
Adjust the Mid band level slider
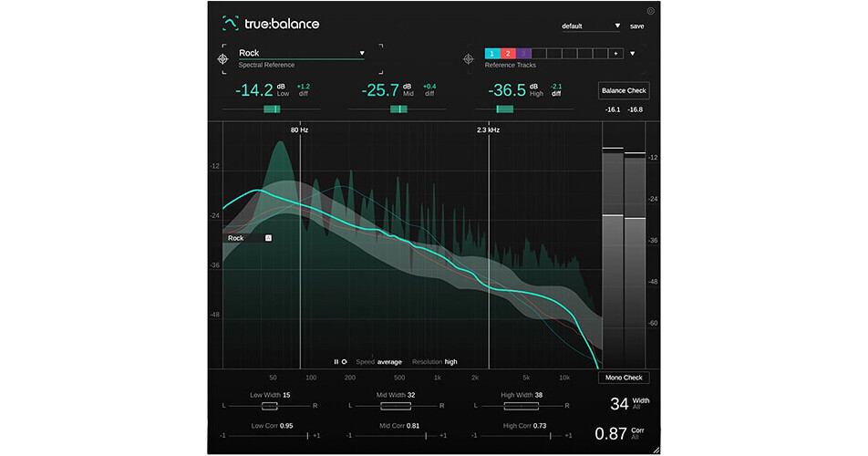398,109
